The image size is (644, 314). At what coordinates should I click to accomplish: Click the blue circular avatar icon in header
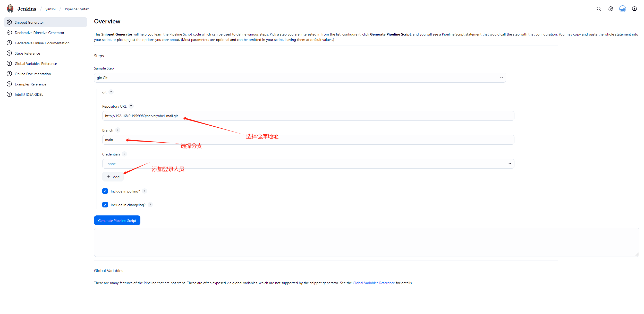pyautogui.click(x=622, y=9)
